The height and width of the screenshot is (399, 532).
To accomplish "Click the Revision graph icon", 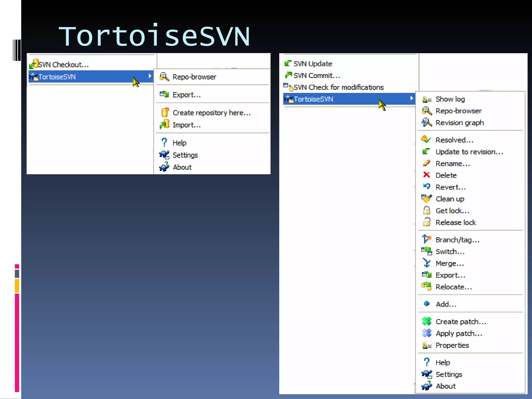I will click(x=427, y=123).
